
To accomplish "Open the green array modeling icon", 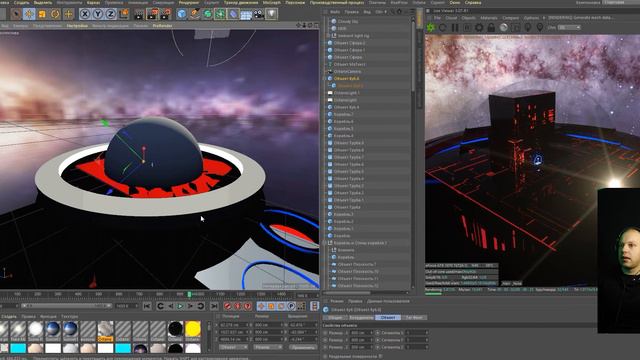I will (x=220, y=14).
